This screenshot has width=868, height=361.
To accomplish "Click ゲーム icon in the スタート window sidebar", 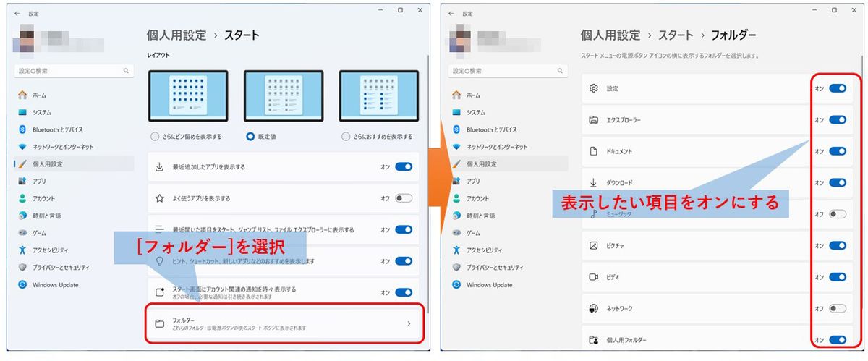I will pos(22,233).
